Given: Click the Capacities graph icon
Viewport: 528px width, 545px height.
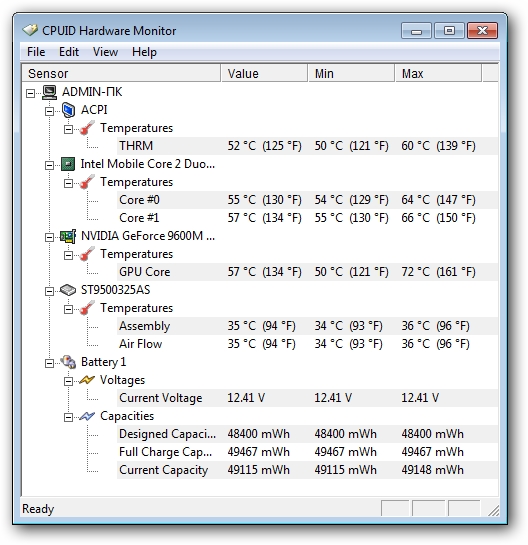Looking at the screenshot, I should (x=87, y=416).
